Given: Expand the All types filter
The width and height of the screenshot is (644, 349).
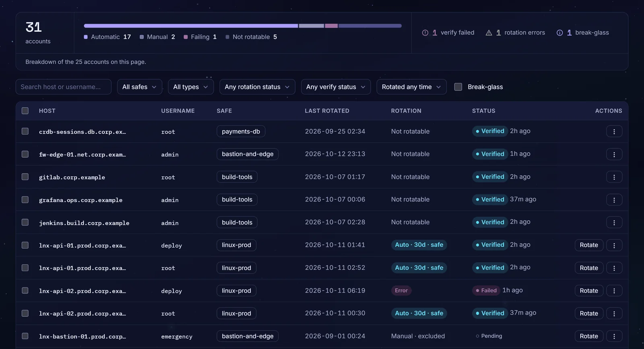Looking at the screenshot, I should pyautogui.click(x=190, y=87).
